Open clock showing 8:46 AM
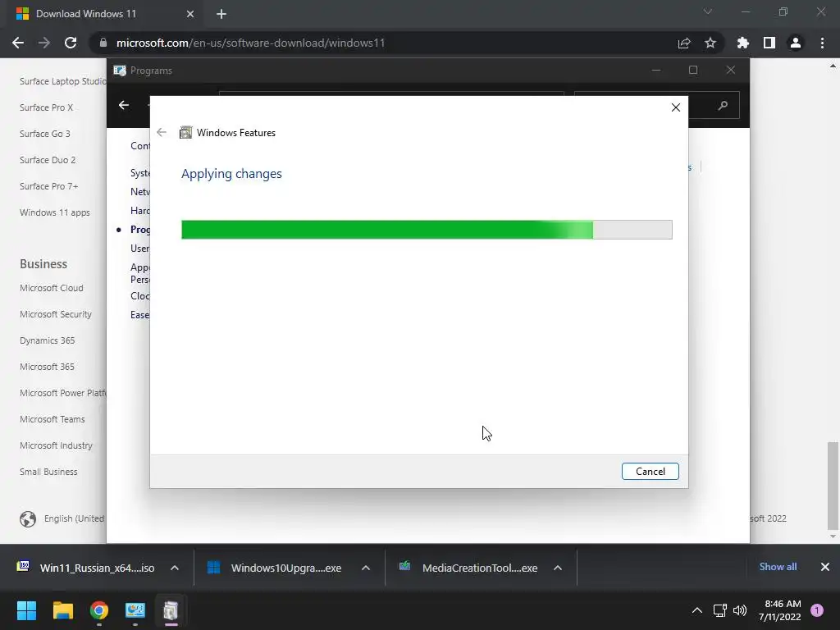This screenshot has height=630, width=840. 779,610
